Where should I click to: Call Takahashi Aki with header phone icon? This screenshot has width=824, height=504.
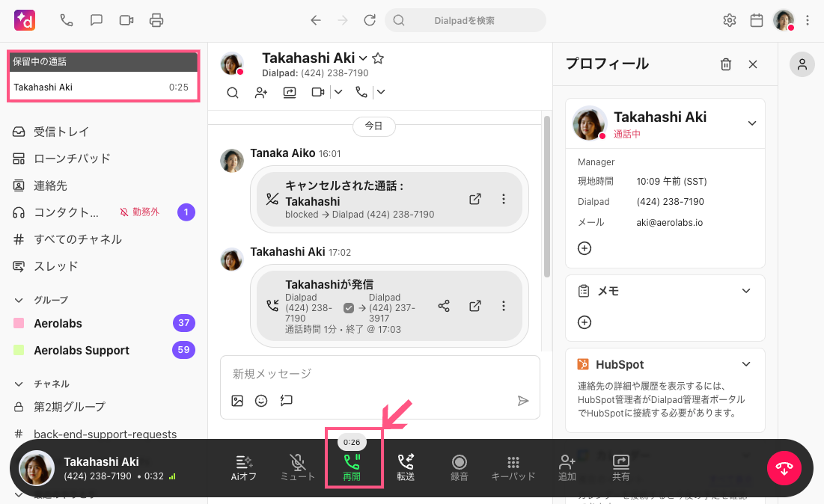pos(361,93)
